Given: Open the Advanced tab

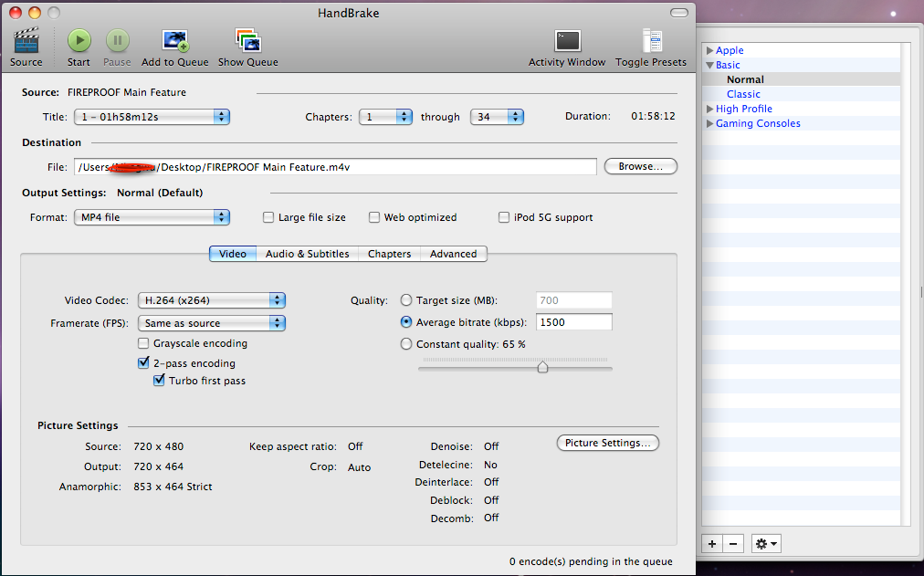Looking at the screenshot, I should 453,254.
